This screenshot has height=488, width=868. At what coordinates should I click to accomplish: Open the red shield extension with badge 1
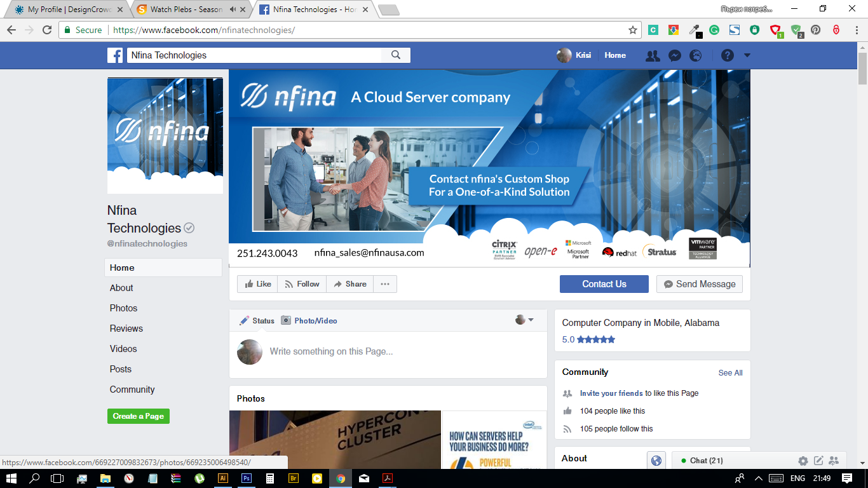(x=776, y=30)
